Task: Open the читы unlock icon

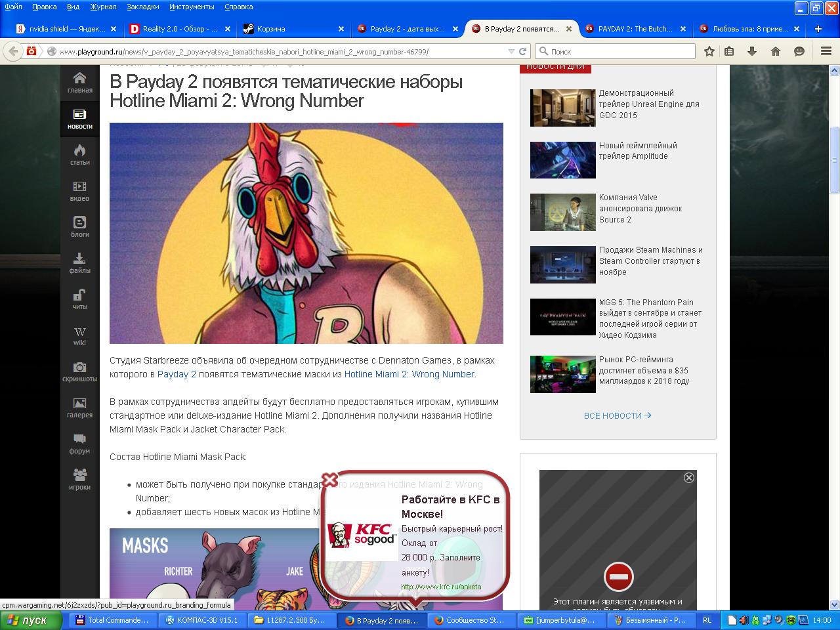Action: click(79, 299)
